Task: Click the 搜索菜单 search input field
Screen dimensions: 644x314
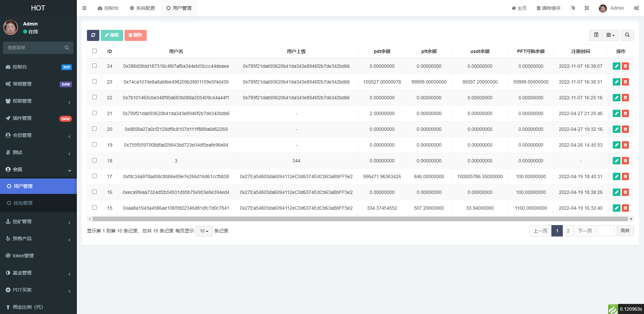Action: tap(35, 48)
